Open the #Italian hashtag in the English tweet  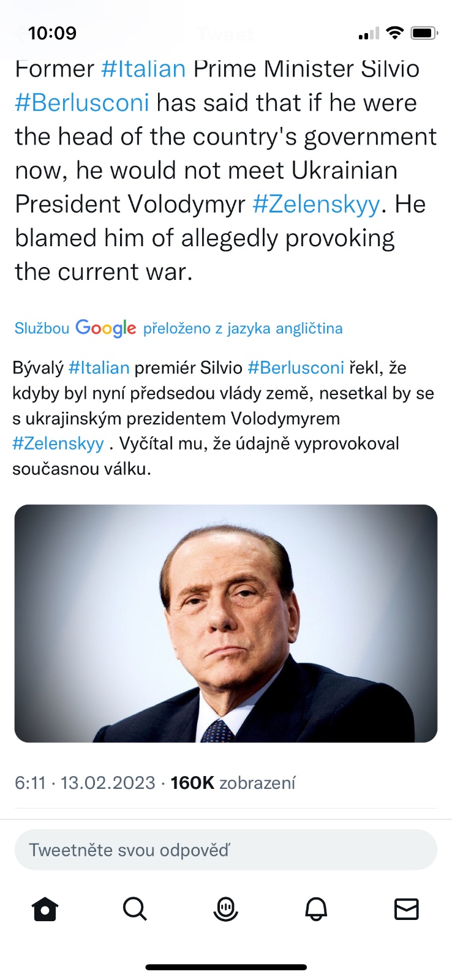tap(143, 69)
